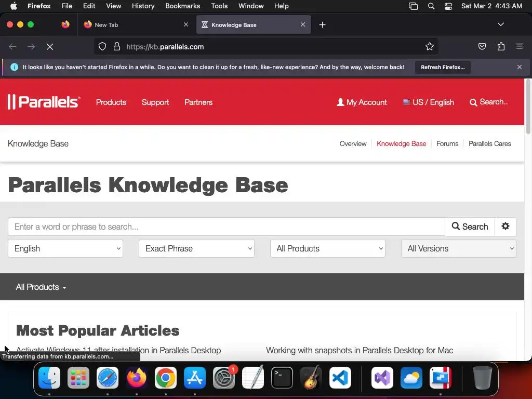Open the Support navigation menu
The image size is (532, 399).
click(x=155, y=102)
